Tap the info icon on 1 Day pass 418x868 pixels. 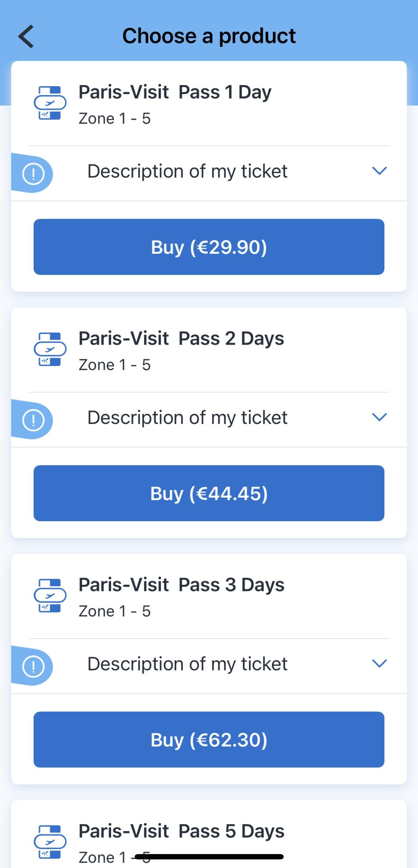[33, 174]
